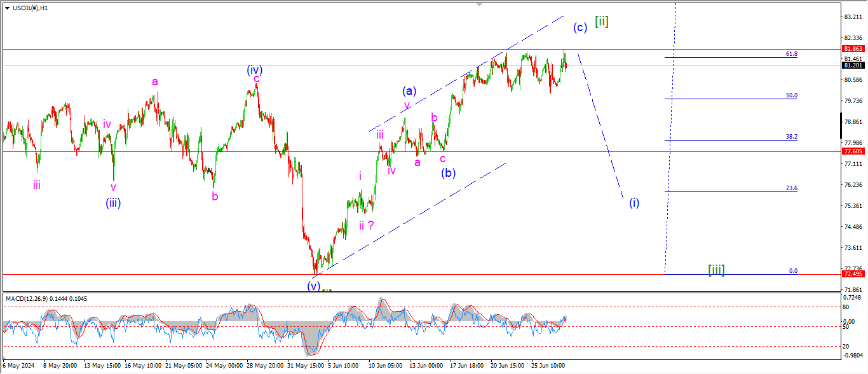Click the 61.8 Fibonacci level label
Image resolution: width=868 pixels, height=374 pixels.
coord(791,55)
